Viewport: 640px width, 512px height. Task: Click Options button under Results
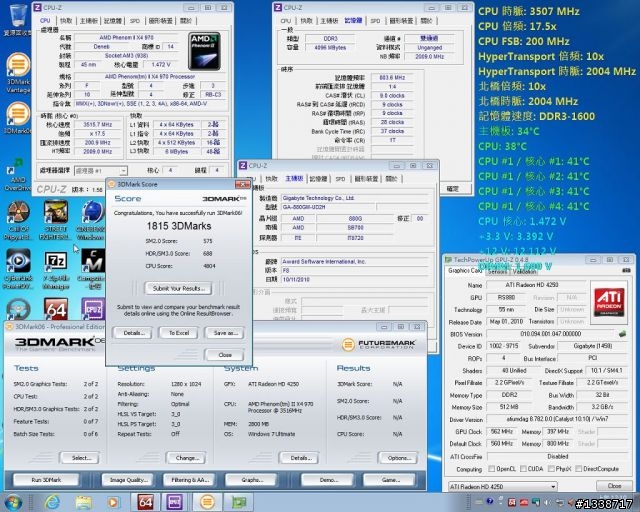tap(398, 458)
